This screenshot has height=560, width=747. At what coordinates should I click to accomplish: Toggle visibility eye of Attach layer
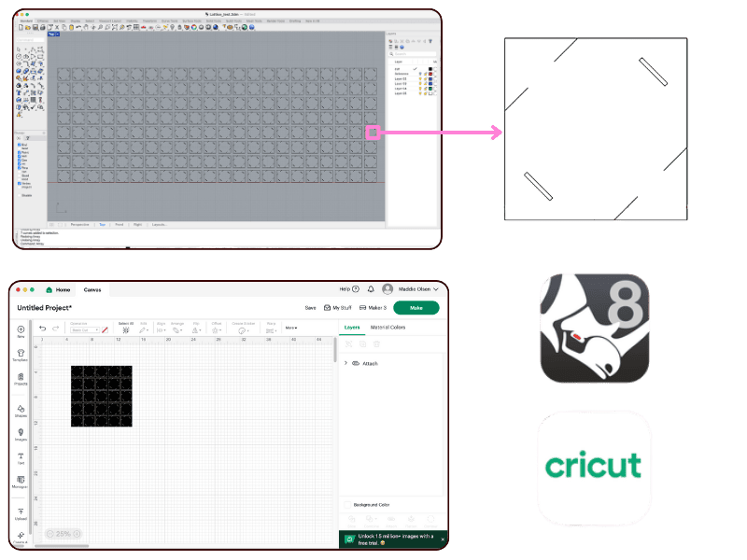pyautogui.click(x=356, y=363)
